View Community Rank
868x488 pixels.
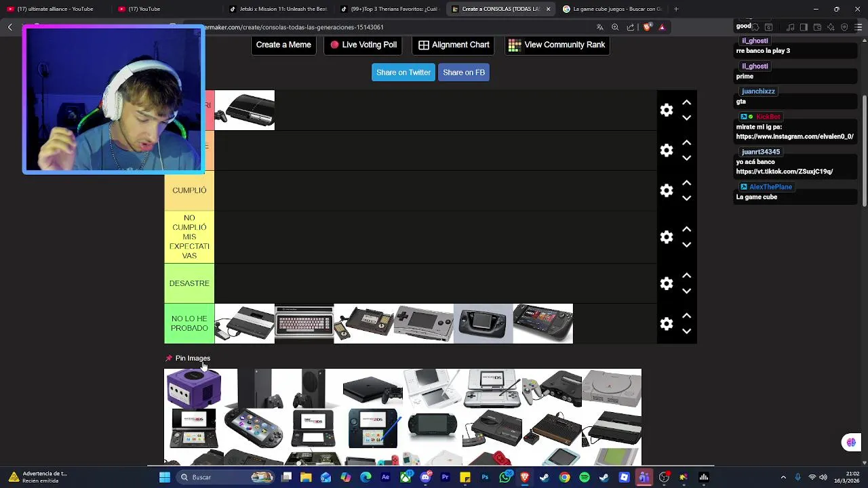tap(557, 45)
